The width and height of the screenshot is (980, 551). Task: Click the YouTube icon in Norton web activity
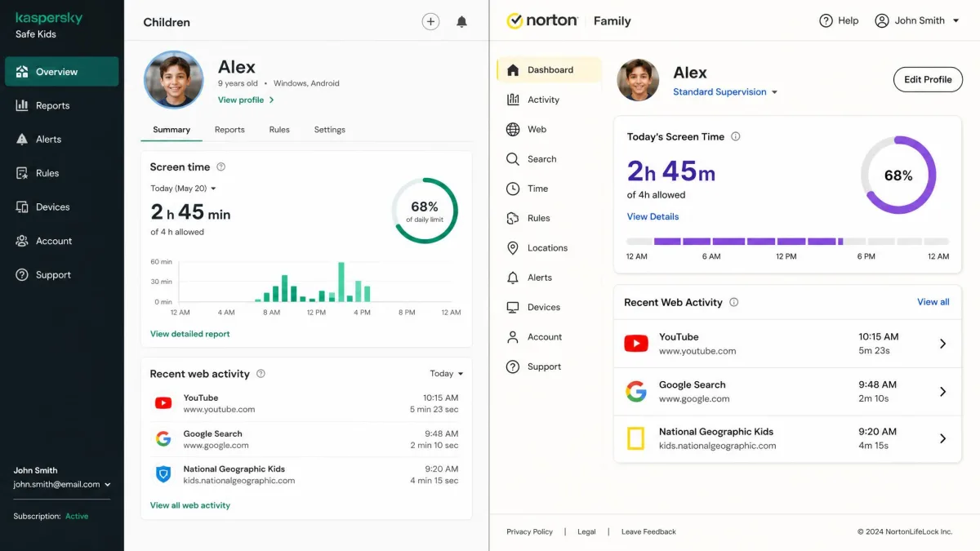tap(636, 344)
